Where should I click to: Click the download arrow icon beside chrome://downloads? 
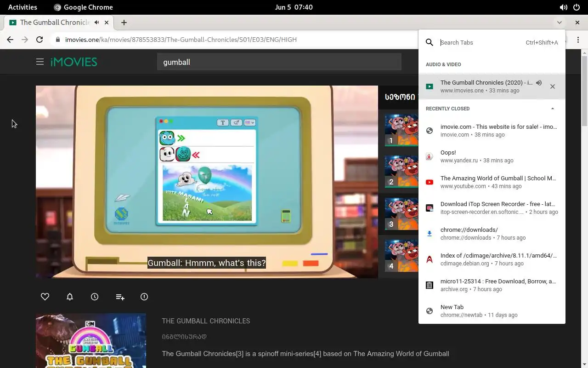click(430, 234)
